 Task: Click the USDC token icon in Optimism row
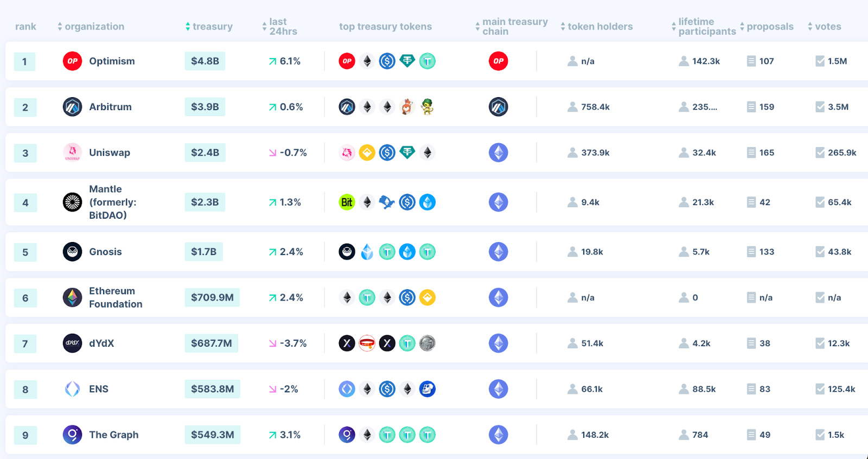point(387,61)
